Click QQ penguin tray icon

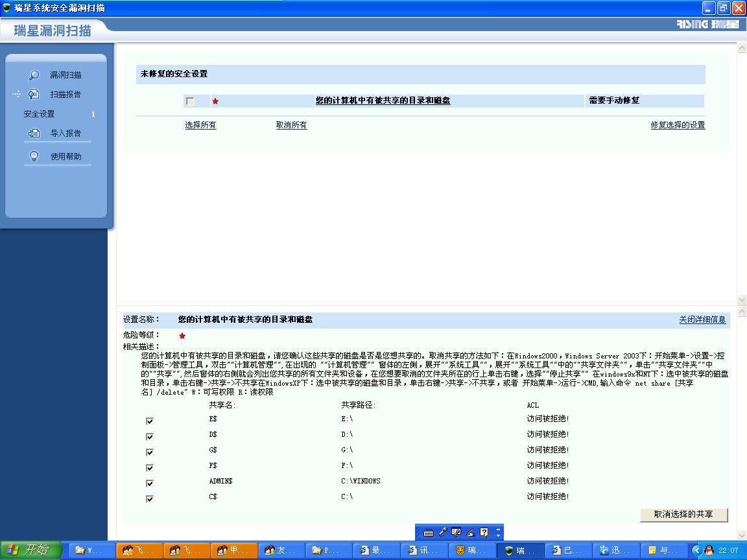(709, 550)
